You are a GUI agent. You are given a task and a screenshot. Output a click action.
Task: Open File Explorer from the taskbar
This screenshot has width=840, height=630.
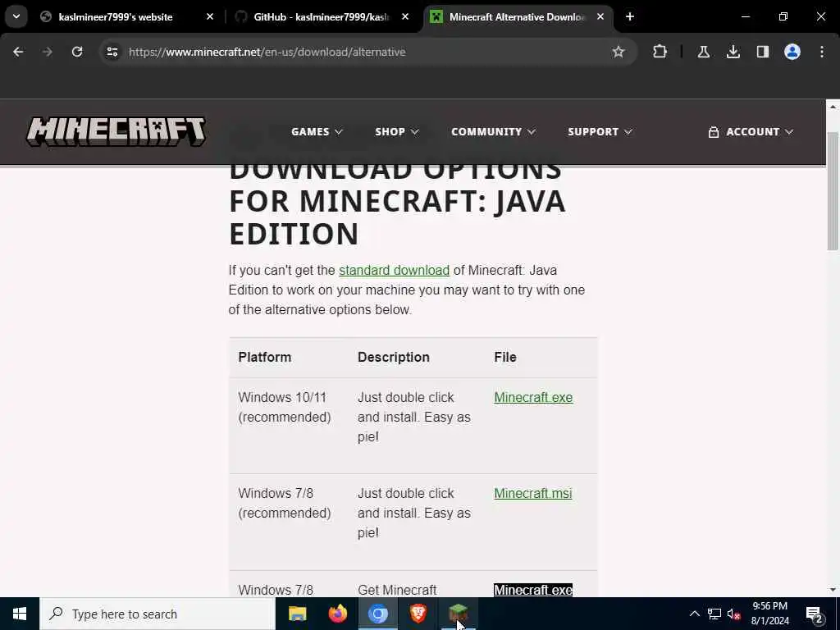(x=297, y=614)
